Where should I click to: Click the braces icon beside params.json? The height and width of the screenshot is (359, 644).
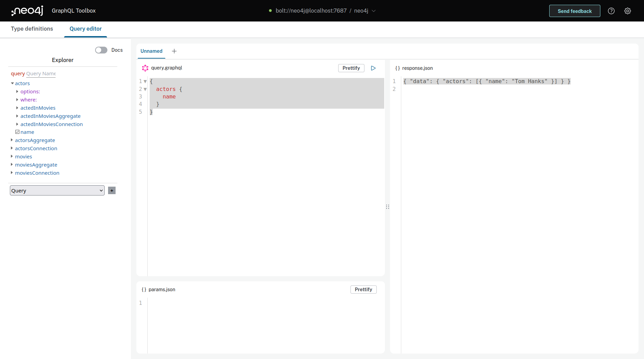(144, 289)
